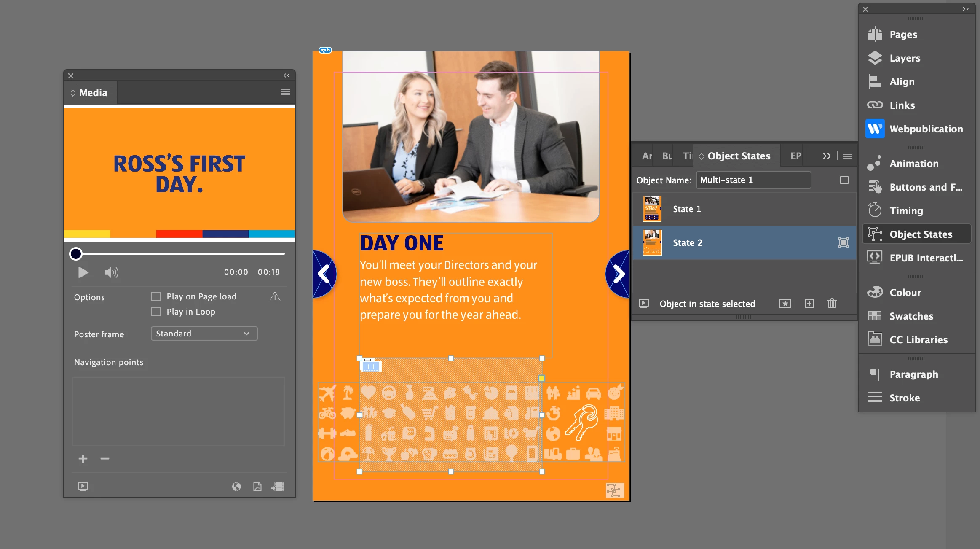
Task: Mute the media volume speaker icon
Action: [x=111, y=272]
